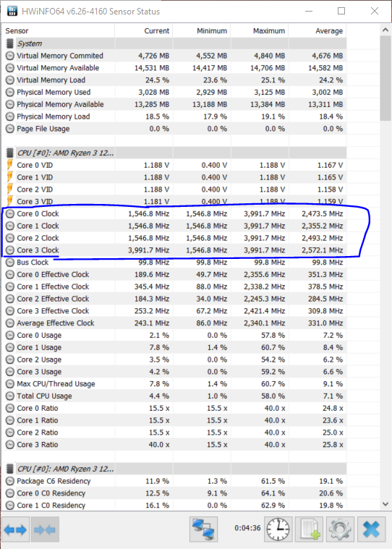The image size is (392, 549).
Task: Click the circle icon beside Bus Clock
Action: coord(10,263)
